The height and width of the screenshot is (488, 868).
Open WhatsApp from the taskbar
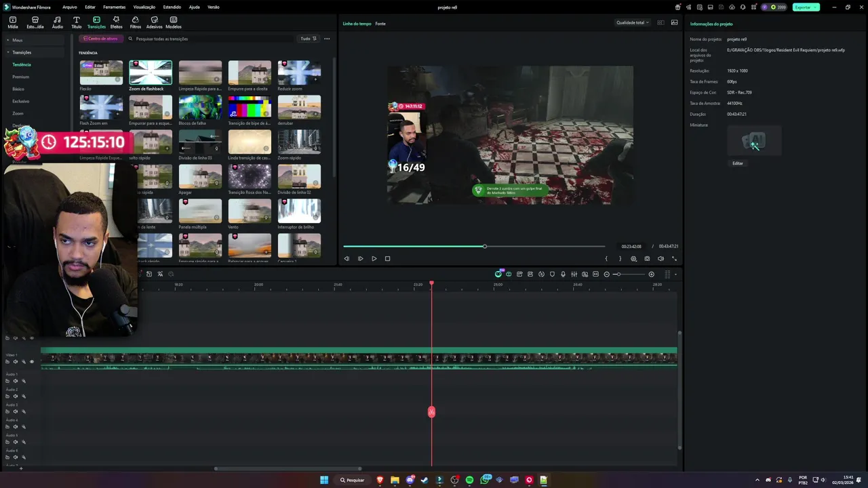pyautogui.click(x=485, y=480)
